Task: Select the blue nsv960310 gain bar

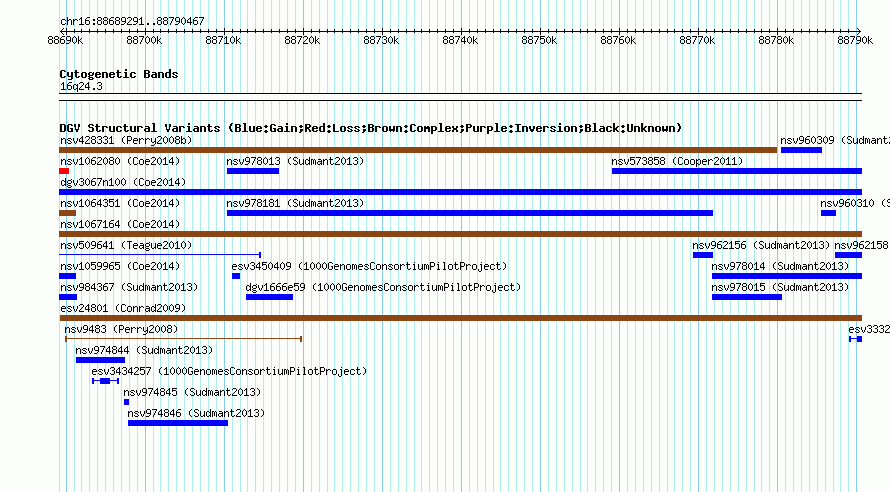Action: click(828, 213)
